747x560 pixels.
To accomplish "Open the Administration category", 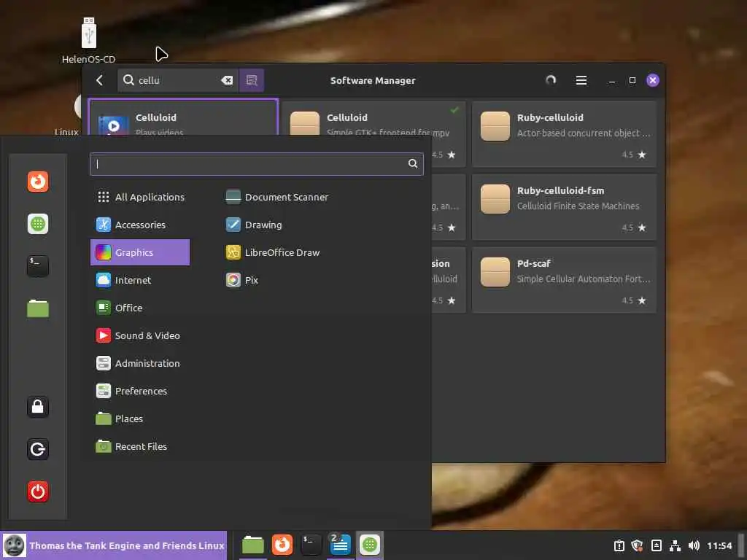I will coord(140,363).
